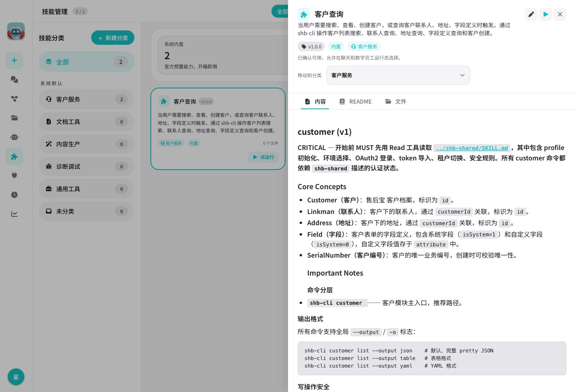
Task: Open the robot agents sidebar icon
Action: 14,137
